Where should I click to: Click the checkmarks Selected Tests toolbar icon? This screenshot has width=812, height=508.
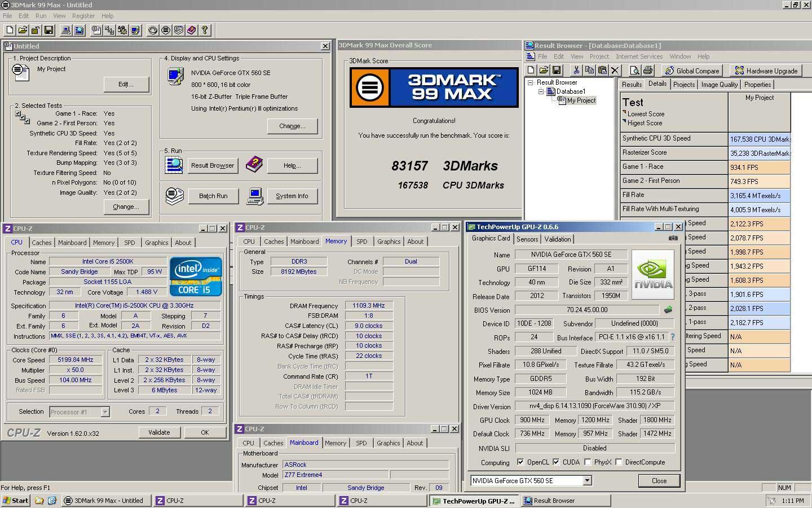109,30
